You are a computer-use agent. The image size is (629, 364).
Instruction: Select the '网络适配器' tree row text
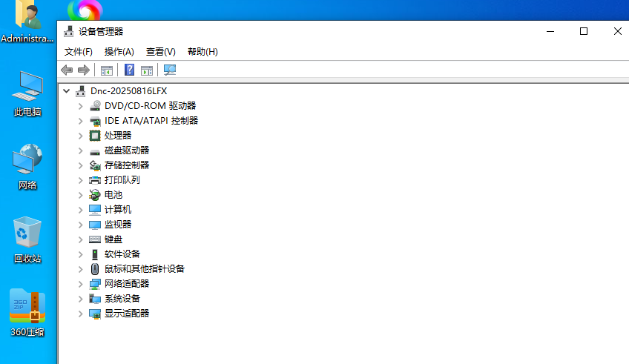(127, 284)
